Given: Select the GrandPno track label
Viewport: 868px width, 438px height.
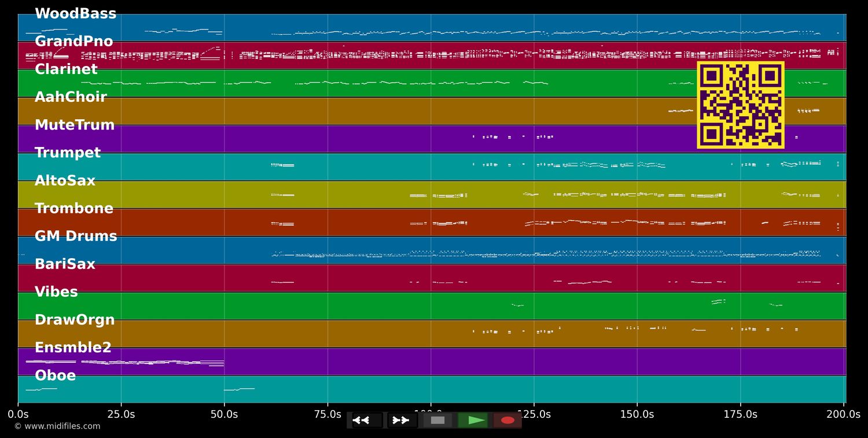Looking at the screenshot, I should (73, 42).
